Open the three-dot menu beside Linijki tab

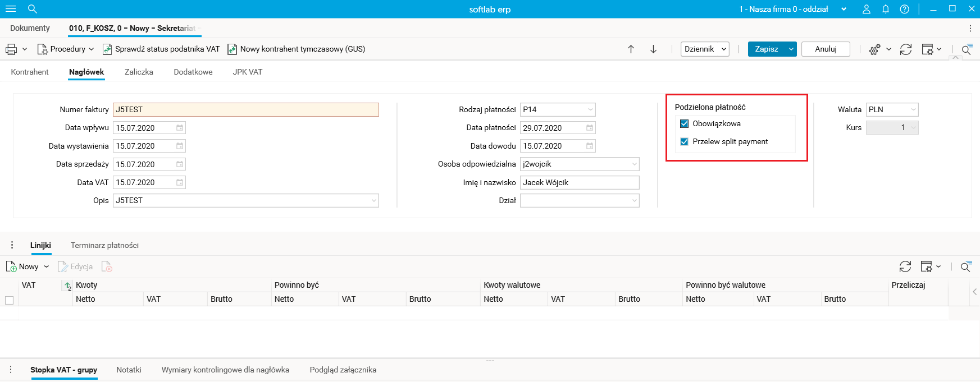click(12, 245)
